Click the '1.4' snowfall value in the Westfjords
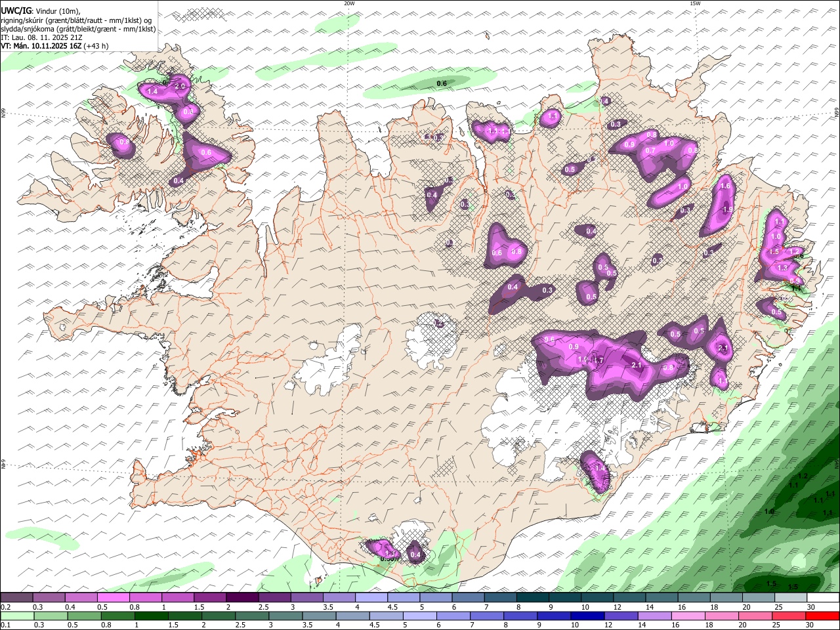Viewport: 840px width, 630px height. coord(152,92)
